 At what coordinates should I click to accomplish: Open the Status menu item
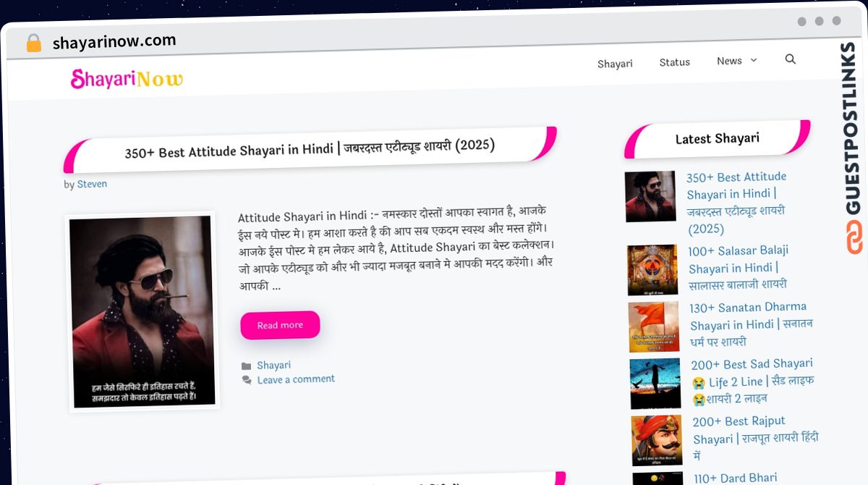tap(675, 62)
